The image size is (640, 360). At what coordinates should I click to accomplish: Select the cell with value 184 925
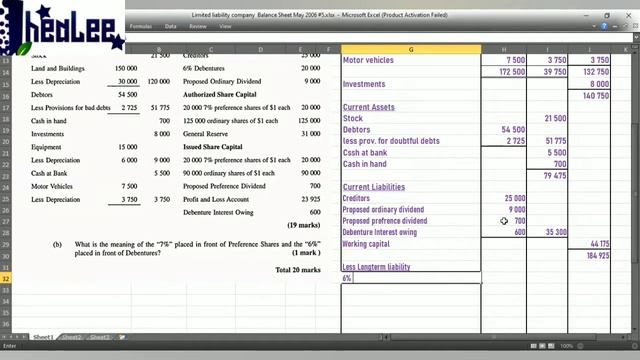tap(589, 256)
